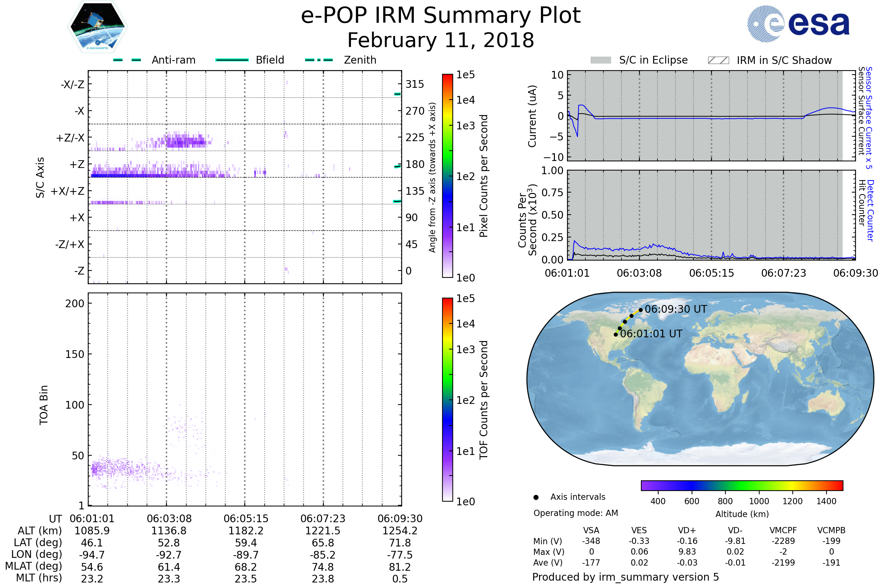
Task: Click the Operating mode: AM text
Action: point(576,513)
